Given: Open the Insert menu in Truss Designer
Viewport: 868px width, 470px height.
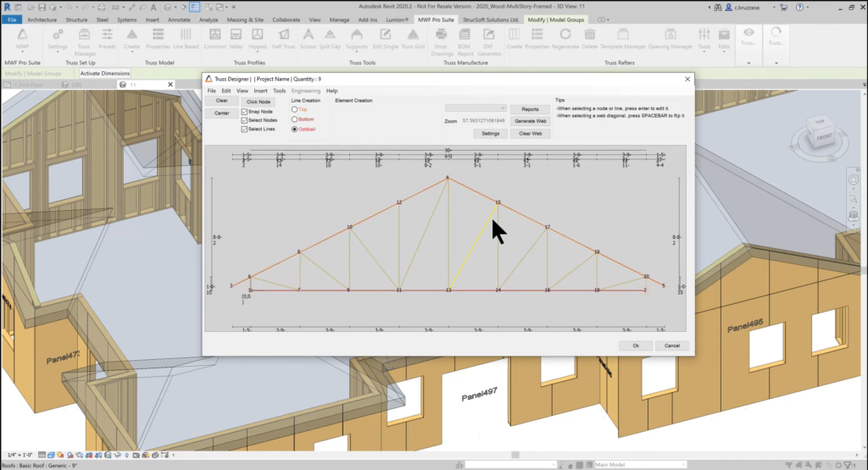Looking at the screenshot, I should point(260,91).
